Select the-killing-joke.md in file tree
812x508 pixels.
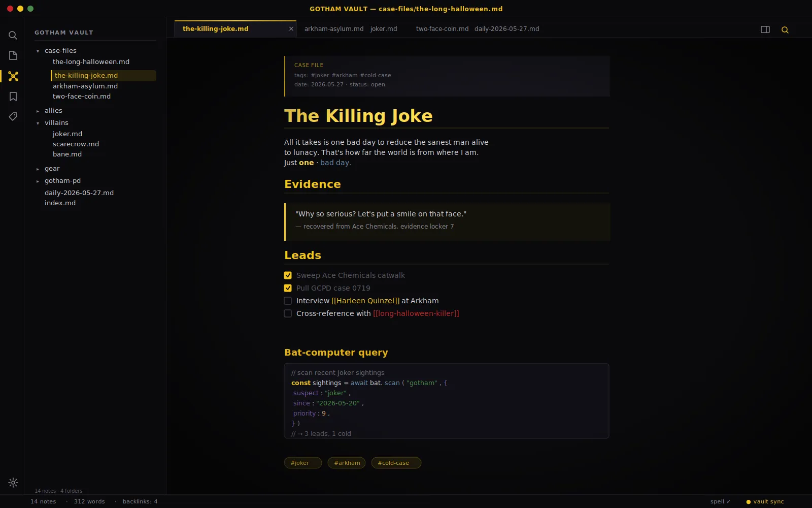[104, 76]
